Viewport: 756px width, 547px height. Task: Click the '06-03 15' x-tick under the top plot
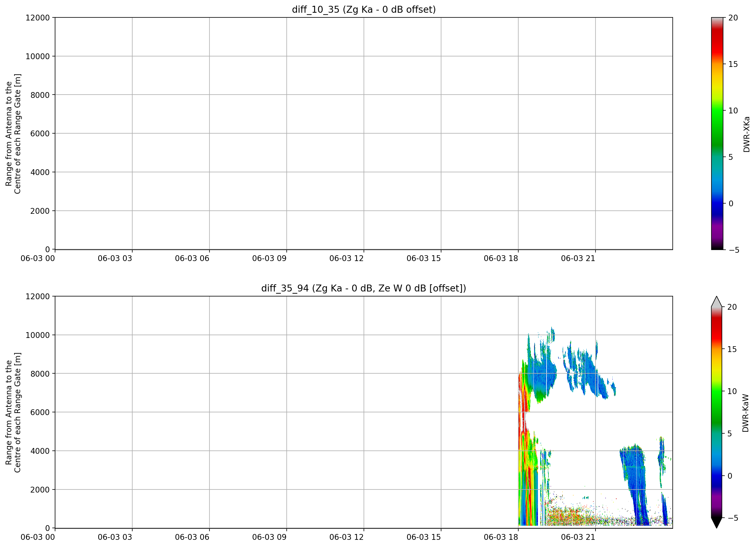click(x=424, y=259)
